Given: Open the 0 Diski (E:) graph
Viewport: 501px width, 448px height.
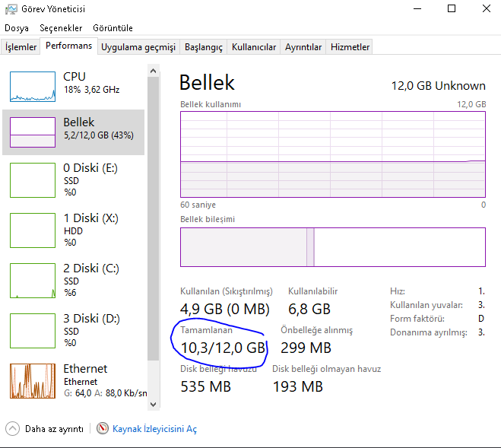Looking at the screenshot, I should [33, 180].
